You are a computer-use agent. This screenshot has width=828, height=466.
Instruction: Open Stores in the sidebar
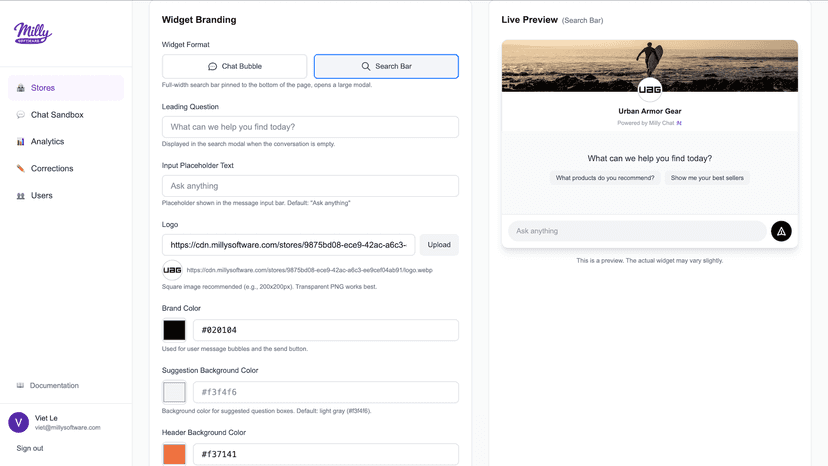tap(66, 88)
